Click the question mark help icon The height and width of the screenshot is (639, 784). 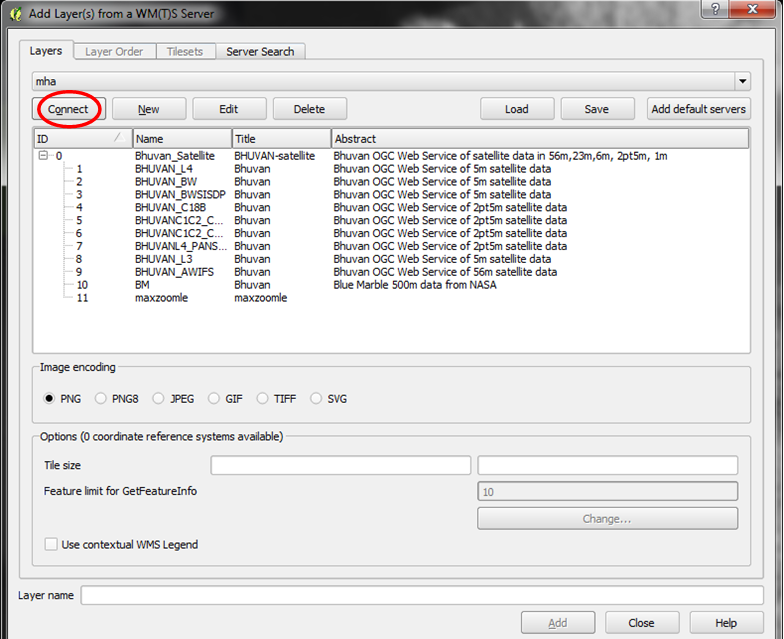(x=715, y=9)
